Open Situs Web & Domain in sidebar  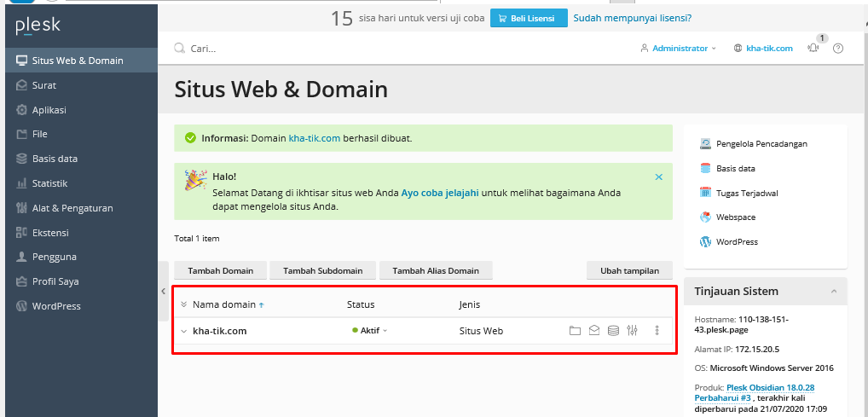pyautogui.click(x=81, y=61)
